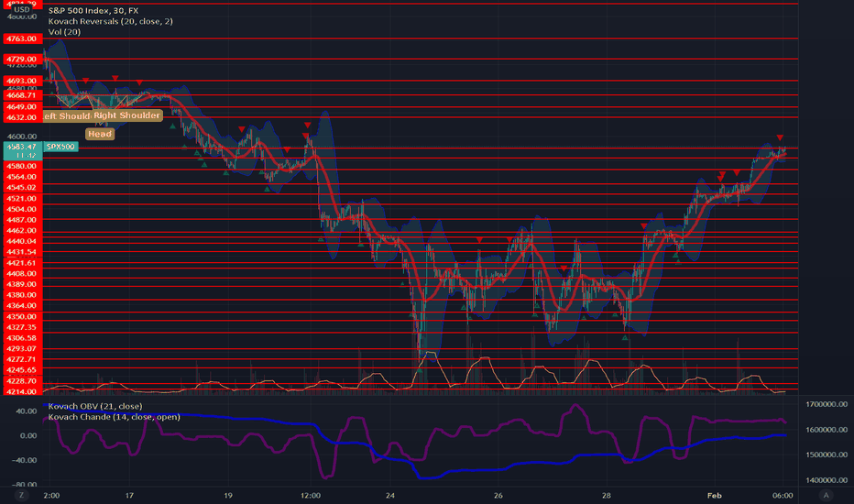The height and width of the screenshot is (504, 854).
Task: Click the Feb month label on time axis
Action: point(714,495)
